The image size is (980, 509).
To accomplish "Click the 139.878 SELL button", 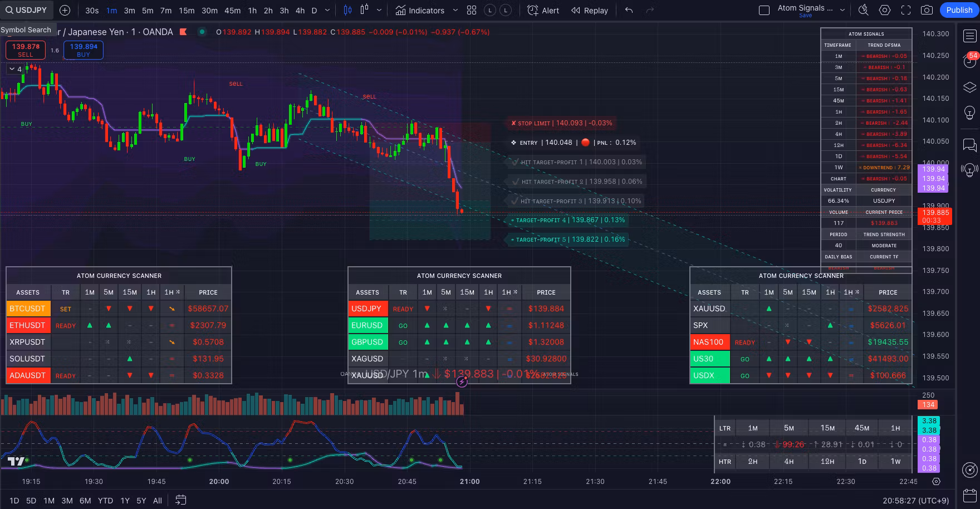I will pos(26,50).
